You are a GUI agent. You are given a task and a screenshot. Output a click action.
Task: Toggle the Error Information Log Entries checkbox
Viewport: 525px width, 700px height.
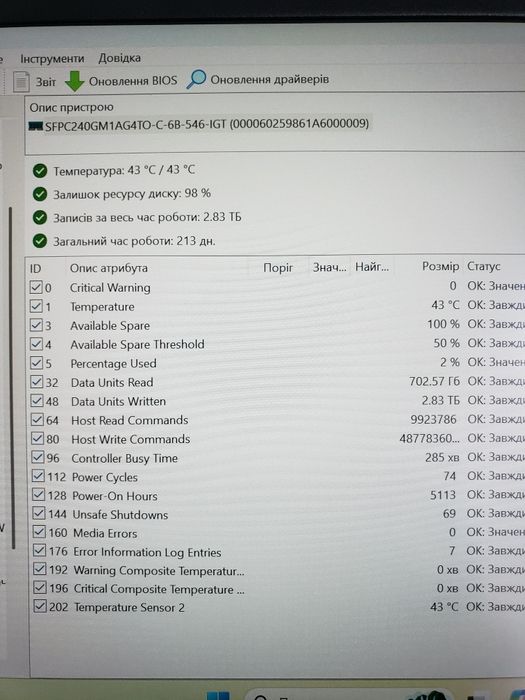click(40, 551)
